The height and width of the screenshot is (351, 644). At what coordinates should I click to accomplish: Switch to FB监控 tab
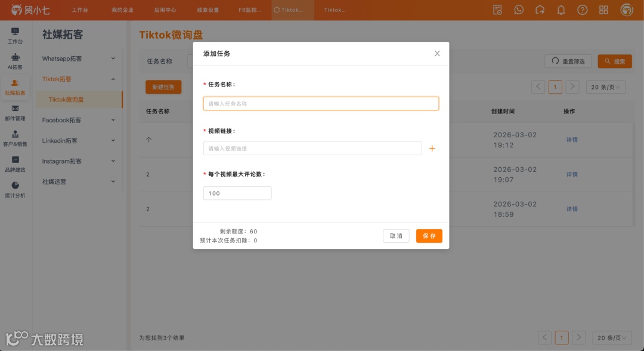tap(250, 10)
